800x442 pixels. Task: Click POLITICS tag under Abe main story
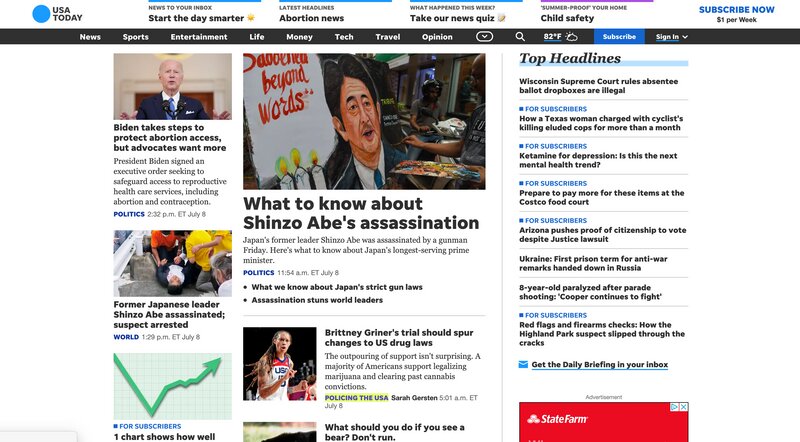coord(258,273)
